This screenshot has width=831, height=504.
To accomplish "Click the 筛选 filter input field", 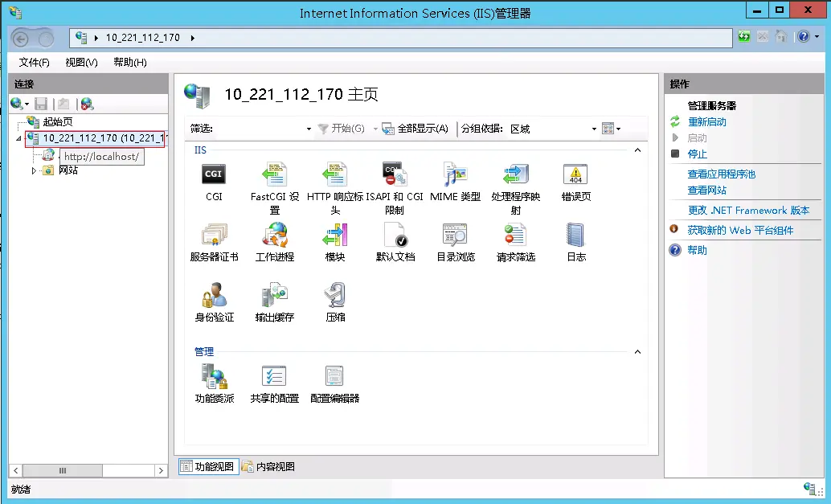I will pos(259,129).
